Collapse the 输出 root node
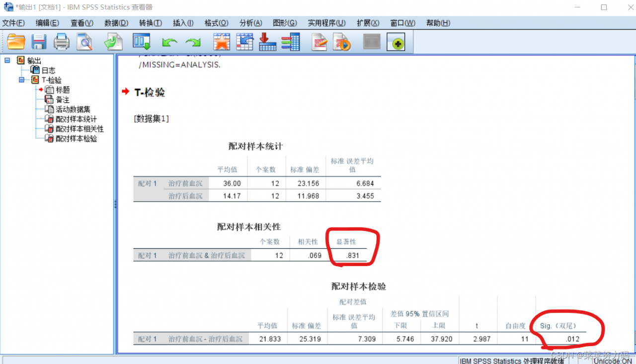636x364 pixels. click(x=7, y=61)
